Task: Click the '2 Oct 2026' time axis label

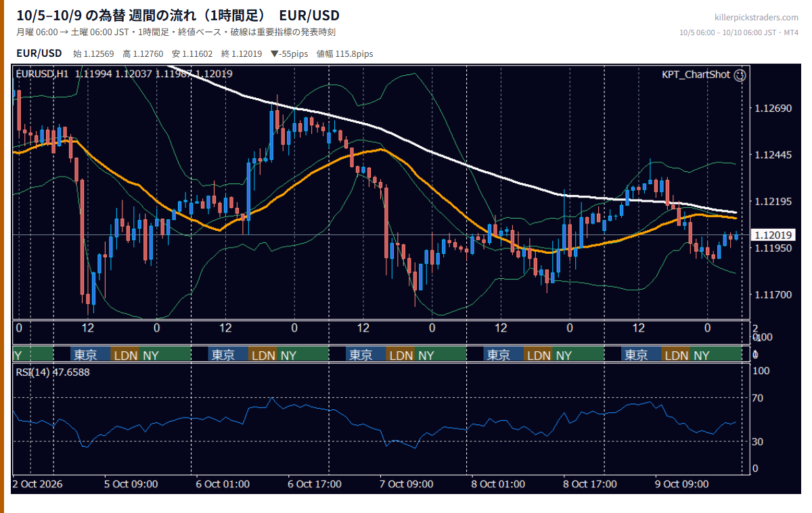Action: point(39,484)
